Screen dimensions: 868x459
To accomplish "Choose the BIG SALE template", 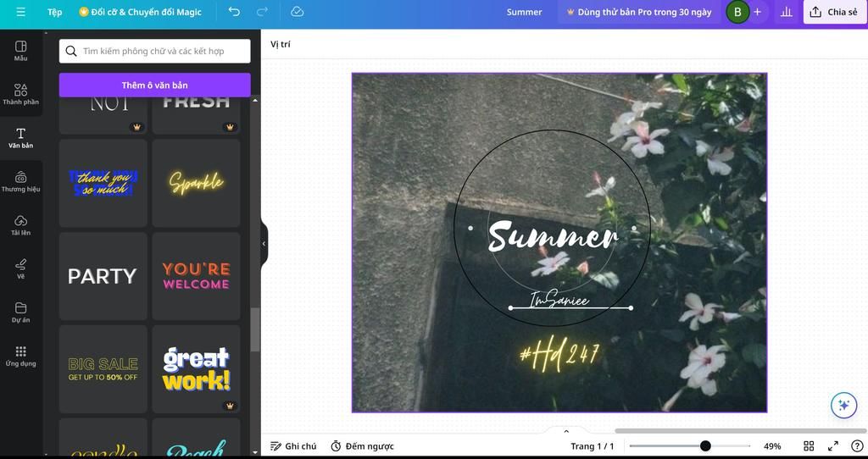I will click(103, 369).
